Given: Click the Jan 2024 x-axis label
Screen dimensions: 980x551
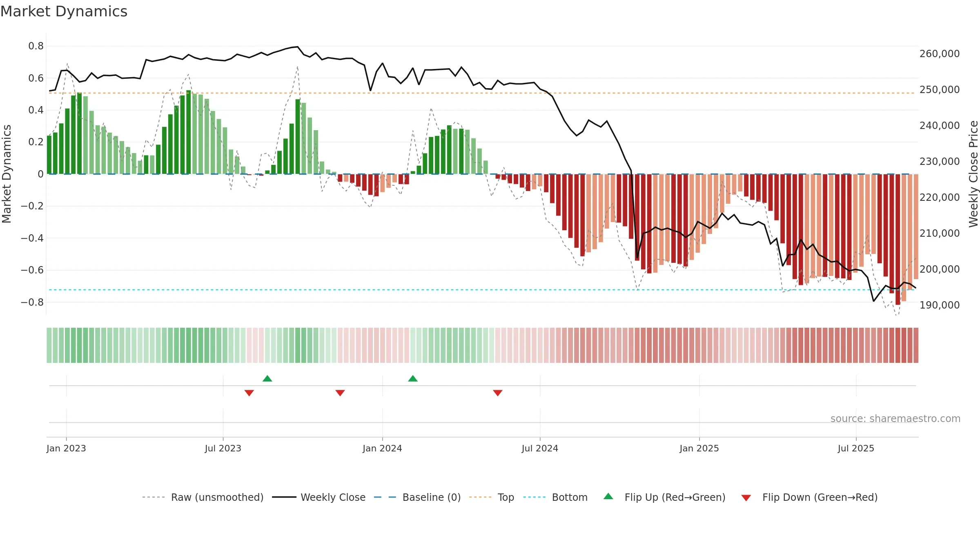Looking at the screenshot, I should [x=382, y=448].
